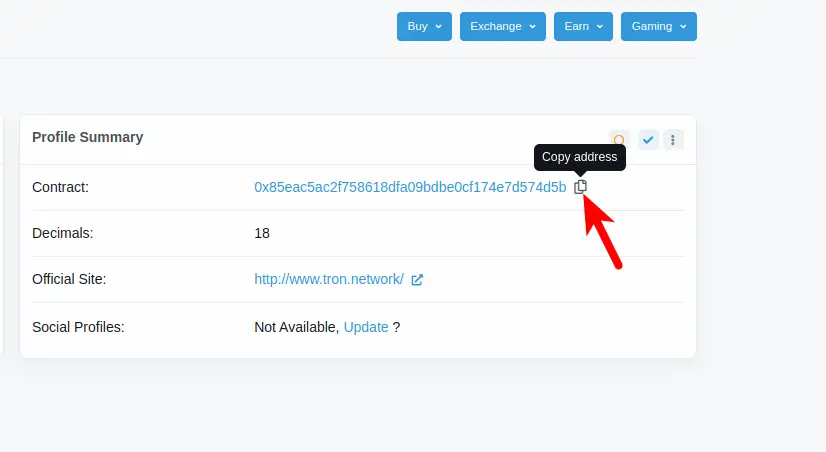Click the Official Site: row label
826x452 pixels.
tap(69, 280)
